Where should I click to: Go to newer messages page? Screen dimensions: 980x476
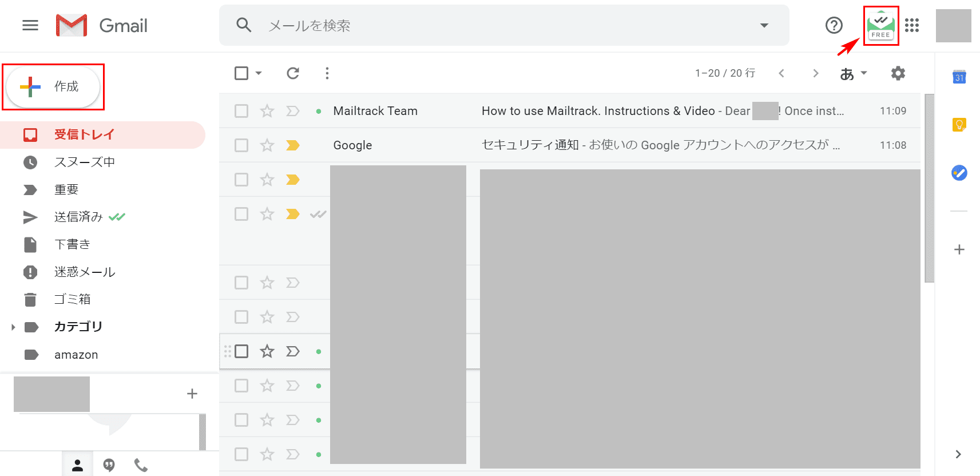(x=781, y=73)
